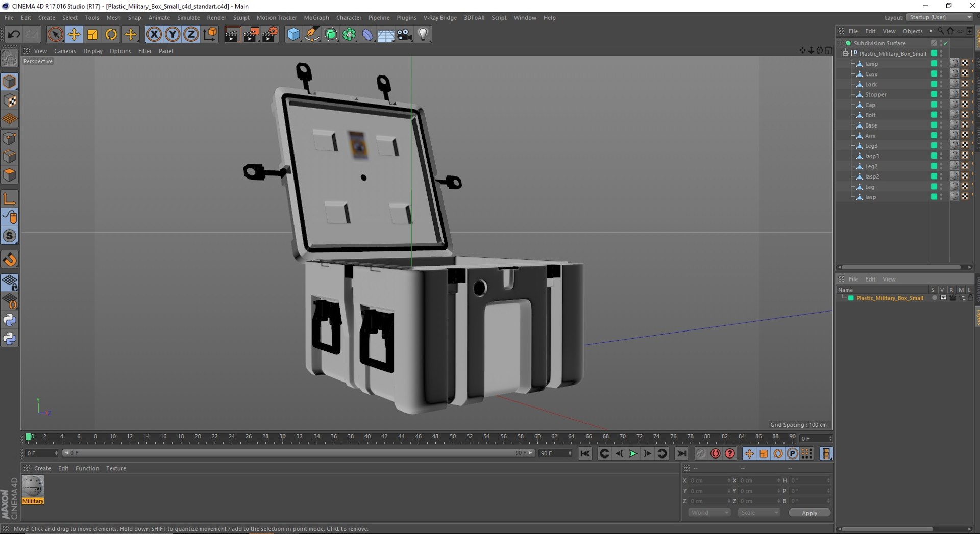980x534 pixels.
Task: Activate the Scale tool
Action: point(92,34)
